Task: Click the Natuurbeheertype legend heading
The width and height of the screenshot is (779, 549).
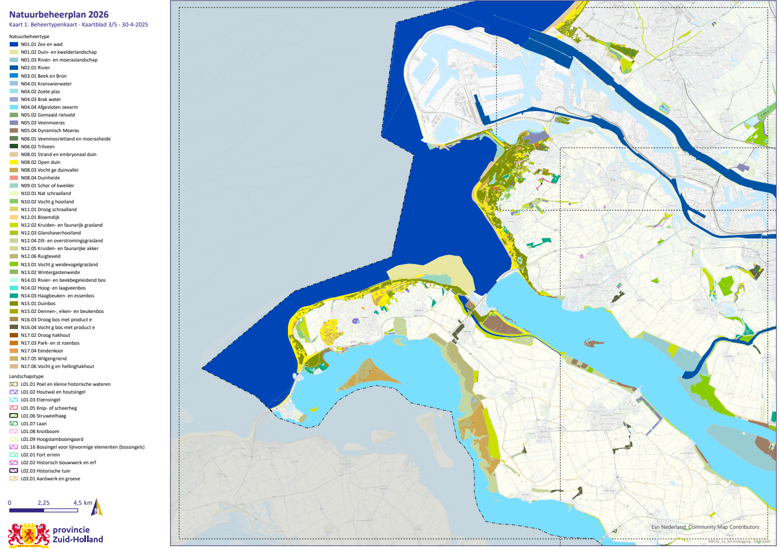Action: coord(30,35)
